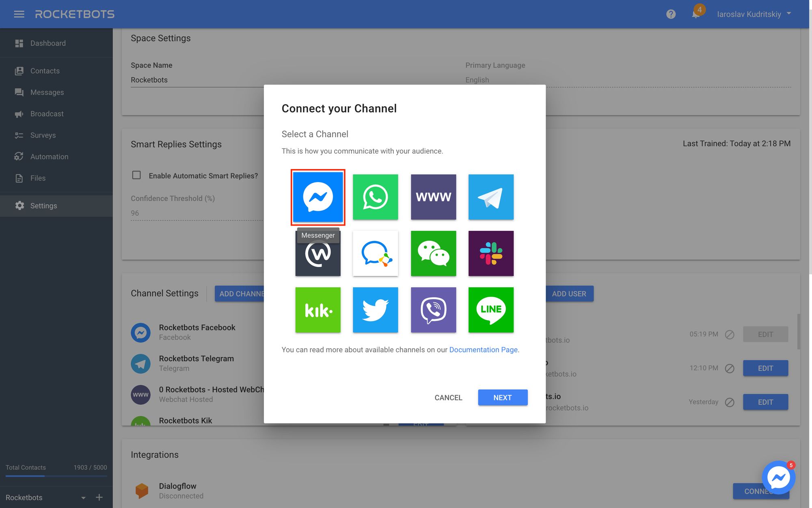Enable Automatic Smart Replies checkbox
Viewport: 812px width, 508px height.
tap(136, 176)
